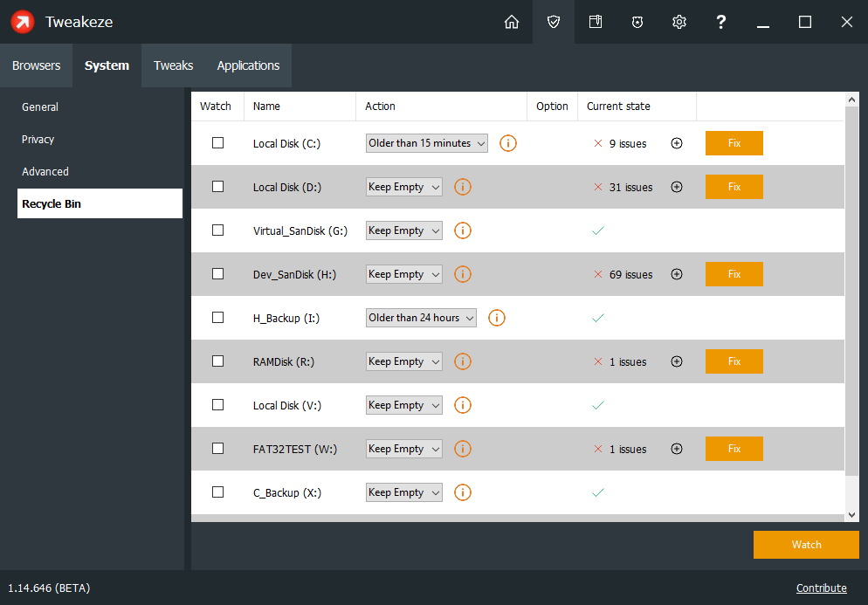Click the question mark help icon
Image resolution: width=868 pixels, height=605 pixels.
tap(720, 22)
